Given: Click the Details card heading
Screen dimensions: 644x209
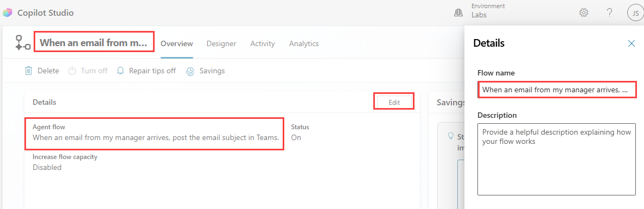Looking at the screenshot, I should 44,102.
